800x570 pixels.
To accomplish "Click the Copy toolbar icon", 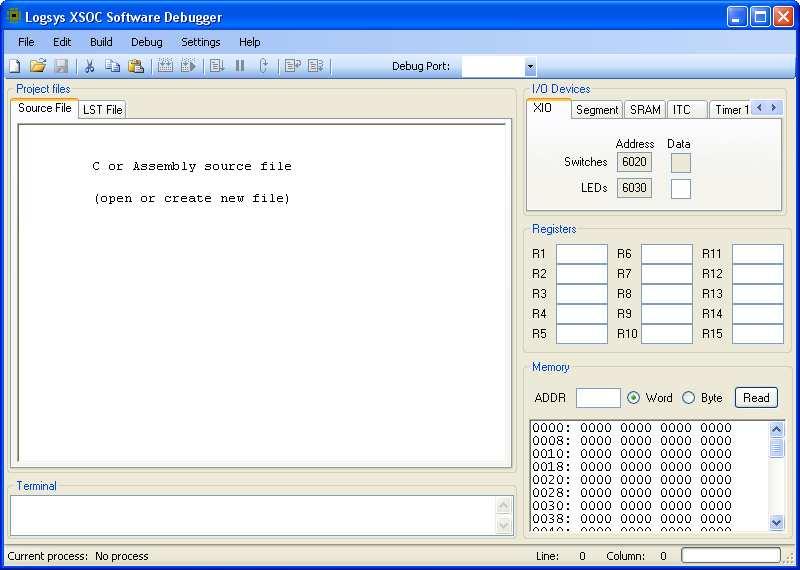I will pyautogui.click(x=112, y=66).
